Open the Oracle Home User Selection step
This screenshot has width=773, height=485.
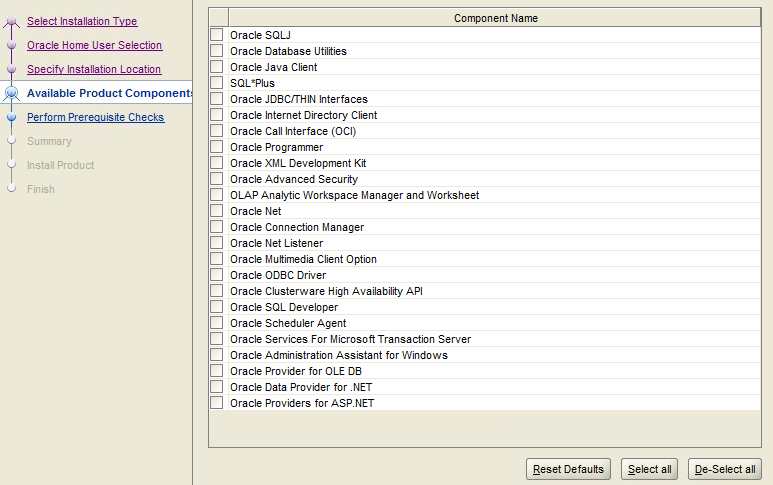(x=95, y=45)
